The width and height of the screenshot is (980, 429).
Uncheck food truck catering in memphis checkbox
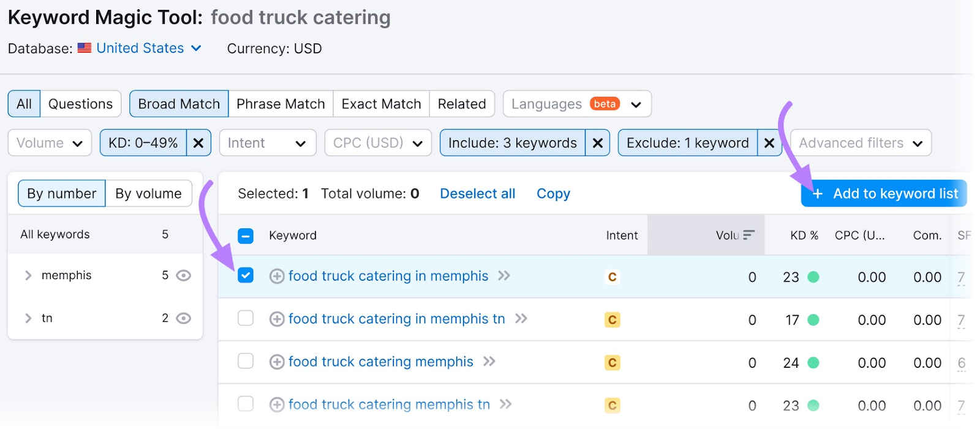(x=246, y=275)
